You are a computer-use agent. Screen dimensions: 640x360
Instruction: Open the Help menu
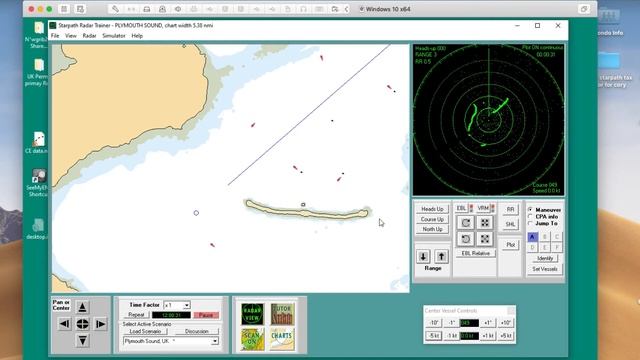137,36
